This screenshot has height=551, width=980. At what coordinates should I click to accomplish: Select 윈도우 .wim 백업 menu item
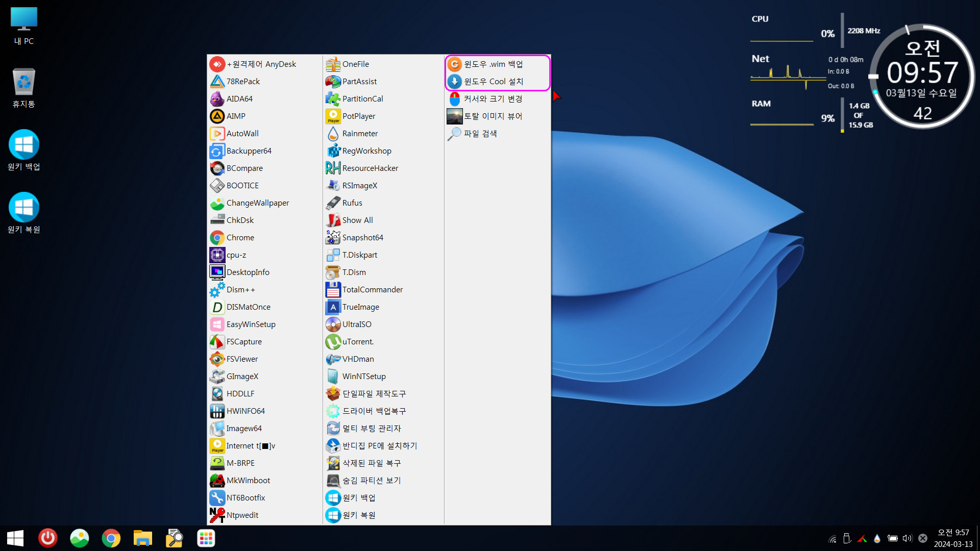tap(498, 64)
